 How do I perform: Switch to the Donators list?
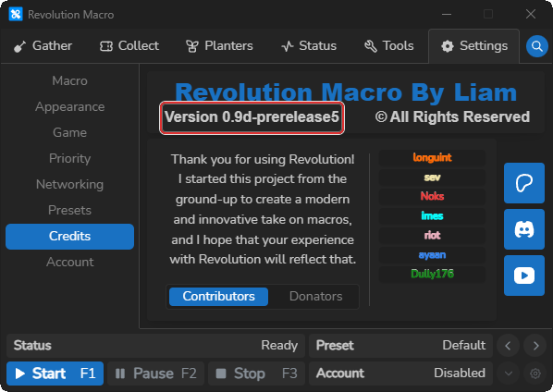pos(315,296)
